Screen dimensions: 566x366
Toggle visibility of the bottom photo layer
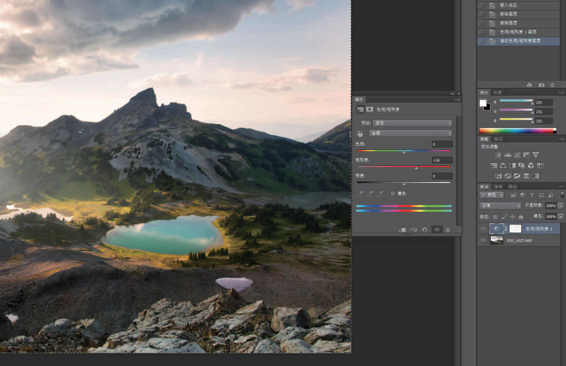(x=483, y=240)
